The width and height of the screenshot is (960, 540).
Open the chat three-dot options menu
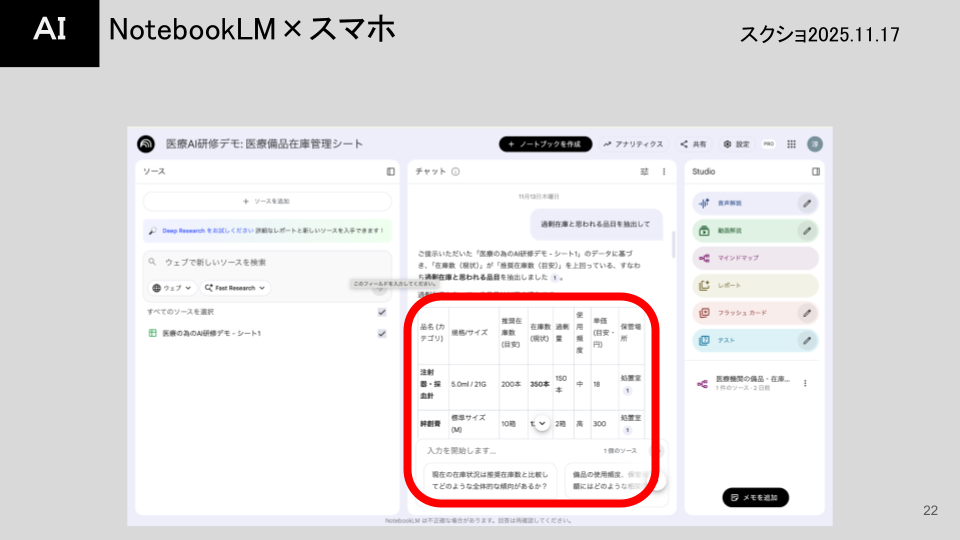(664, 171)
